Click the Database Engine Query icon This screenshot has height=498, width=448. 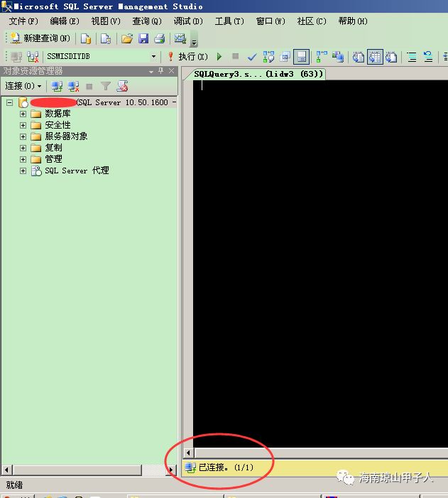coord(86,38)
